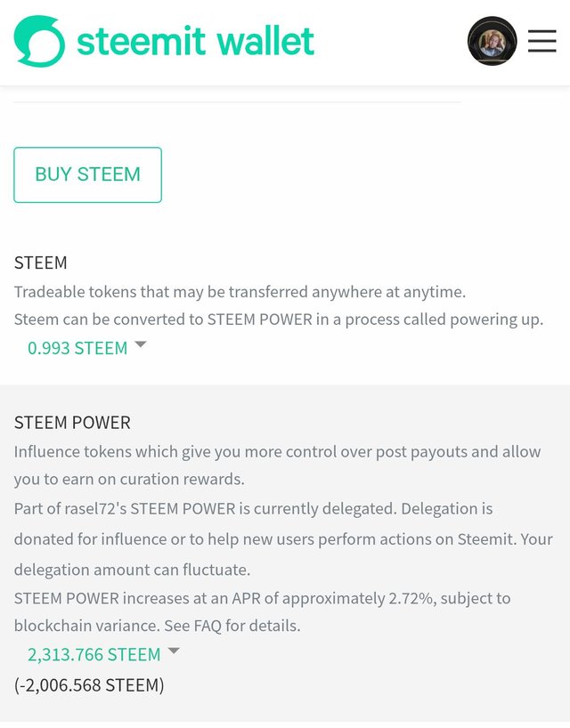570x728 pixels.
Task: Open the 2,313.766 STEEM balance dropdown
Action: point(103,654)
